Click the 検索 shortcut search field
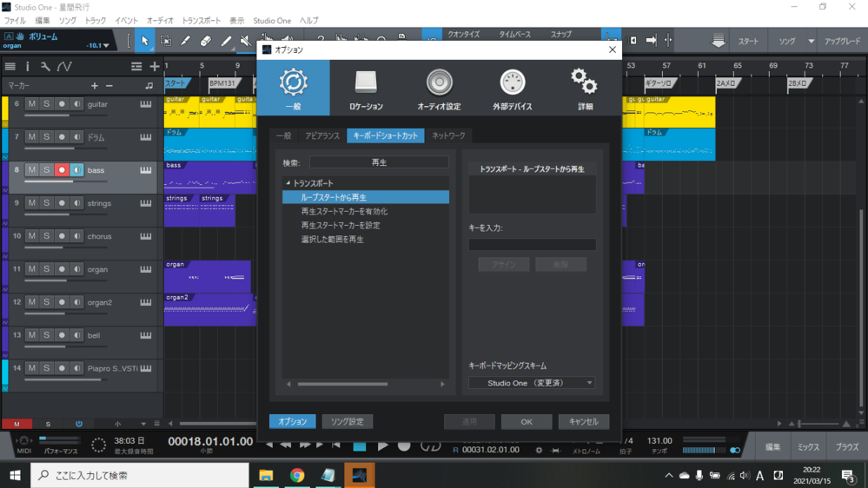 pos(379,162)
